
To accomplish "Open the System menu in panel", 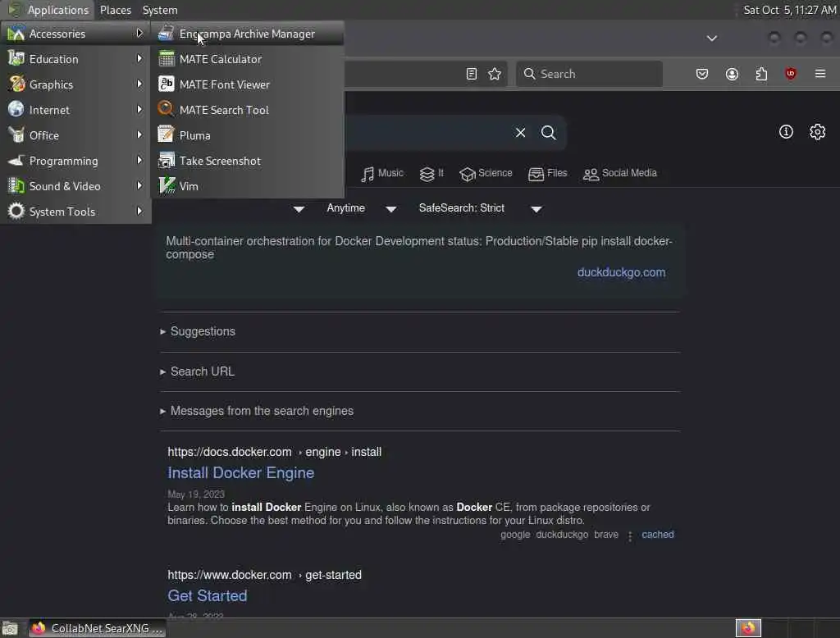I will point(160,10).
